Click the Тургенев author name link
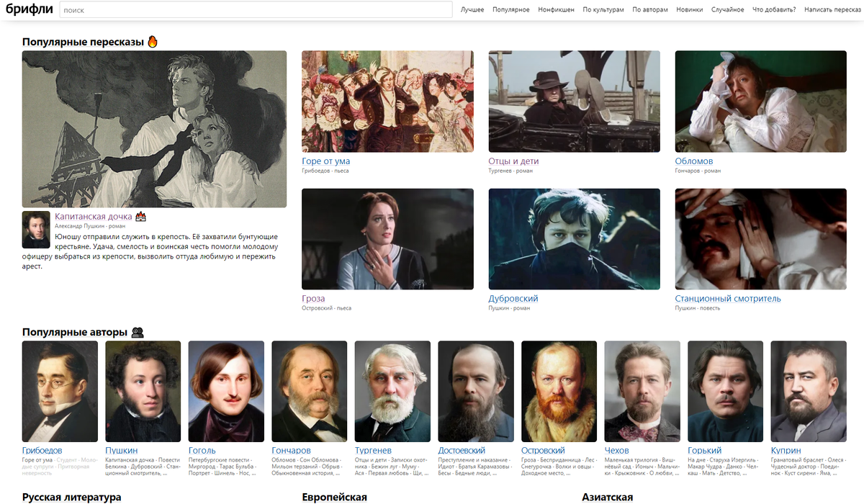Image resolution: width=864 pixels, height=504 pixels. 373,451
